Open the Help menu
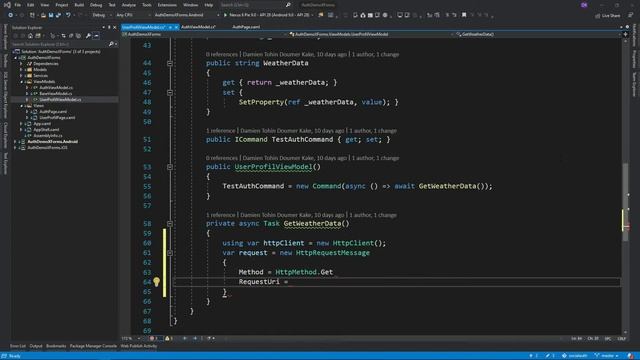The height and width of the screenshot is (360, 640). pos(209,5)
